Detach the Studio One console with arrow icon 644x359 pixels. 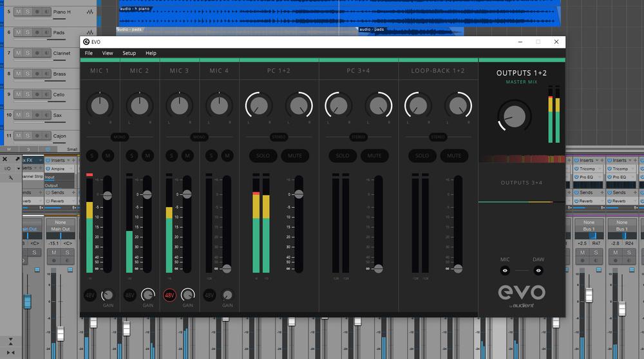click(x=17, y=159)
